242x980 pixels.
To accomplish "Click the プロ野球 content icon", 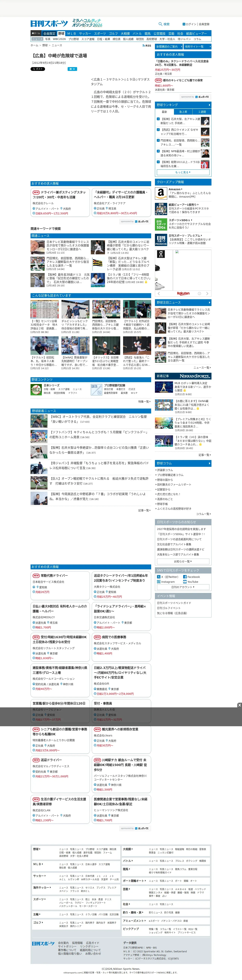I will click(36, 390).
